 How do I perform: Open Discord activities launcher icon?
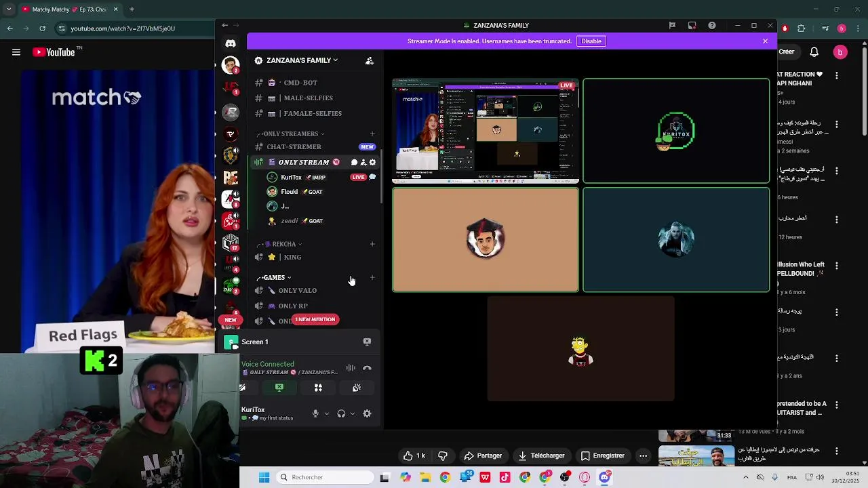pos(318,388)
